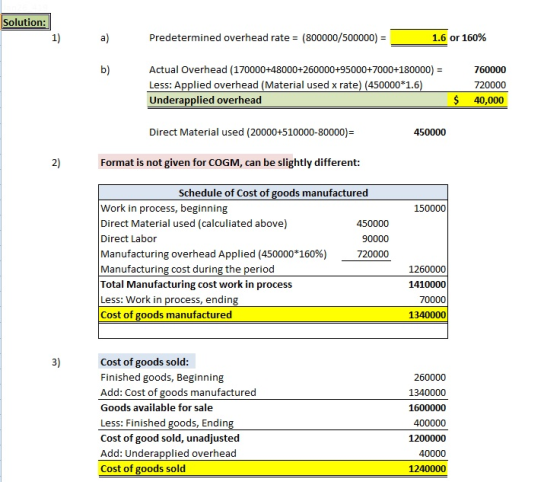
Task: Select final Cost of goods sold 1240000
Action: [x=427, y=469]
